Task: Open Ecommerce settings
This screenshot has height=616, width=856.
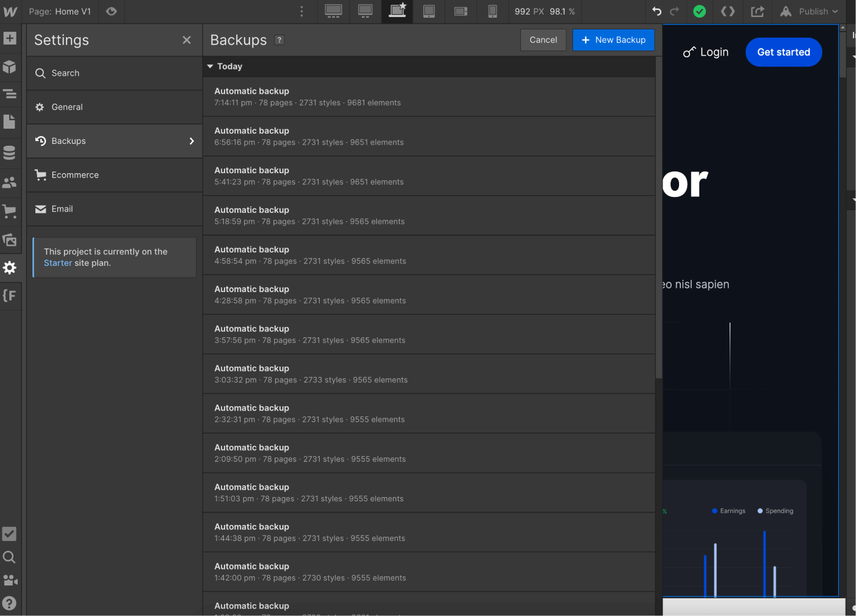Action: coord(115,175)
